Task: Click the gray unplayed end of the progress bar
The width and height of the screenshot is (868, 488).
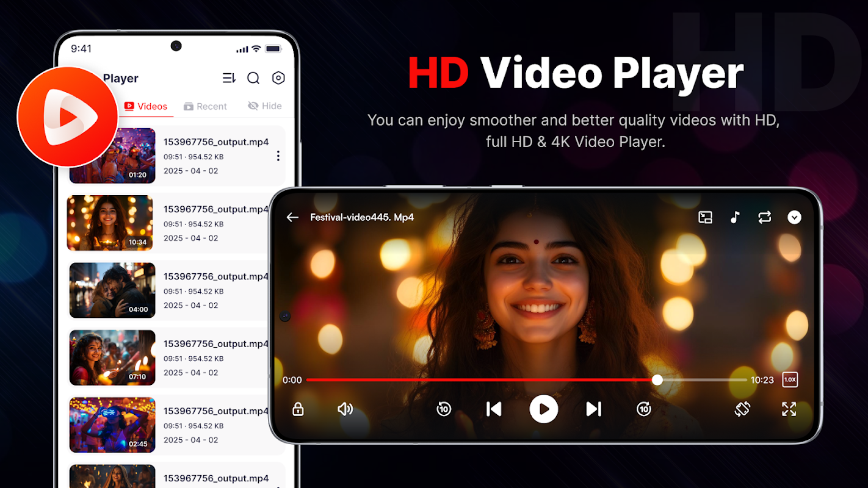Action: click(x=704, y=379)
